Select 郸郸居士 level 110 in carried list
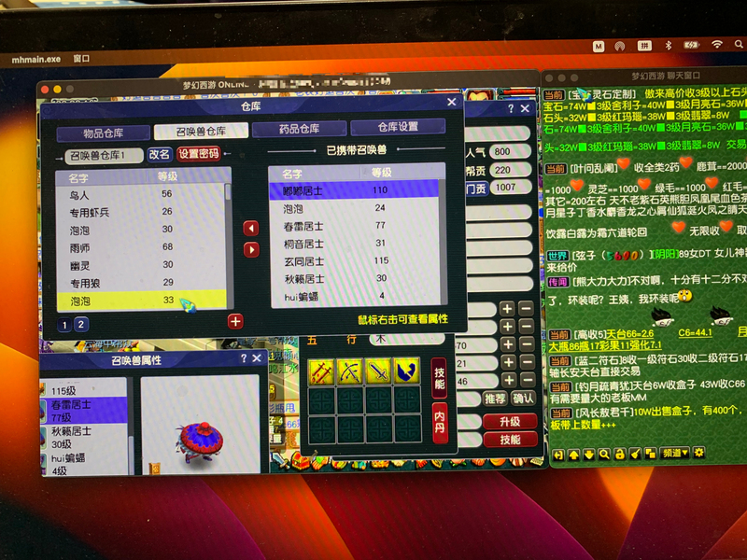 (x=354, y=190)
